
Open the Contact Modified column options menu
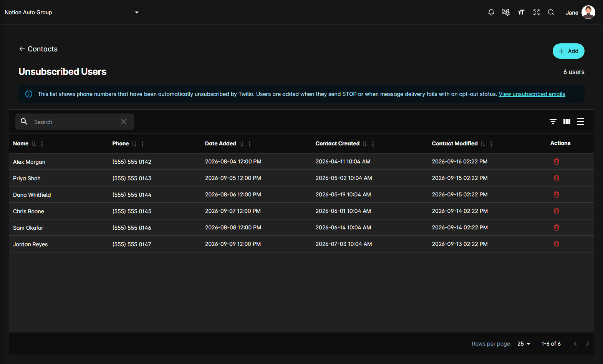491,144
